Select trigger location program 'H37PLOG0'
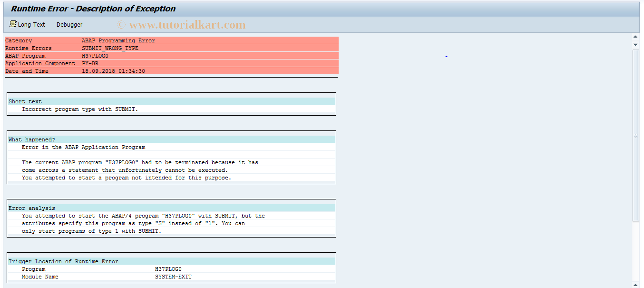This screenshot has height=288, width=644. 168,269
